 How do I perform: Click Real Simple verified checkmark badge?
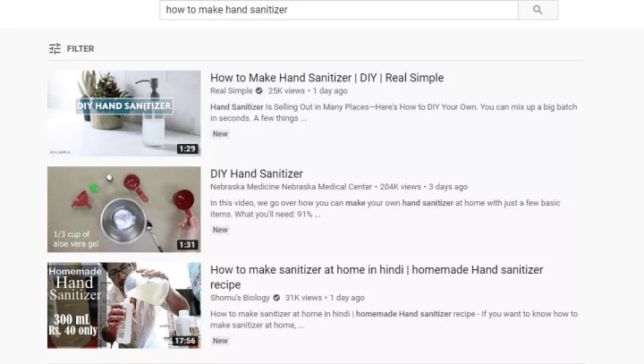pos(259,91)
